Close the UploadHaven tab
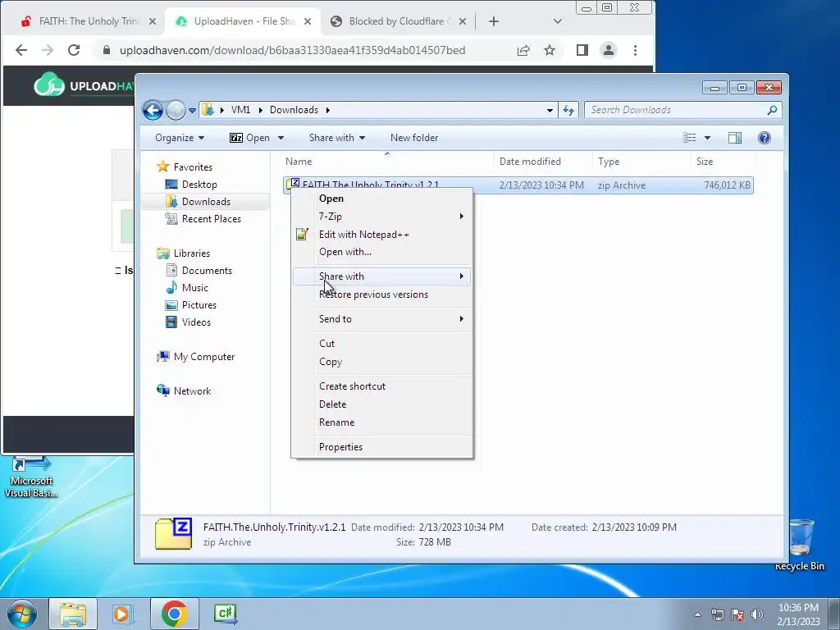Image resolution: width=840 pixels, height=630 pixels. (308, 21)
